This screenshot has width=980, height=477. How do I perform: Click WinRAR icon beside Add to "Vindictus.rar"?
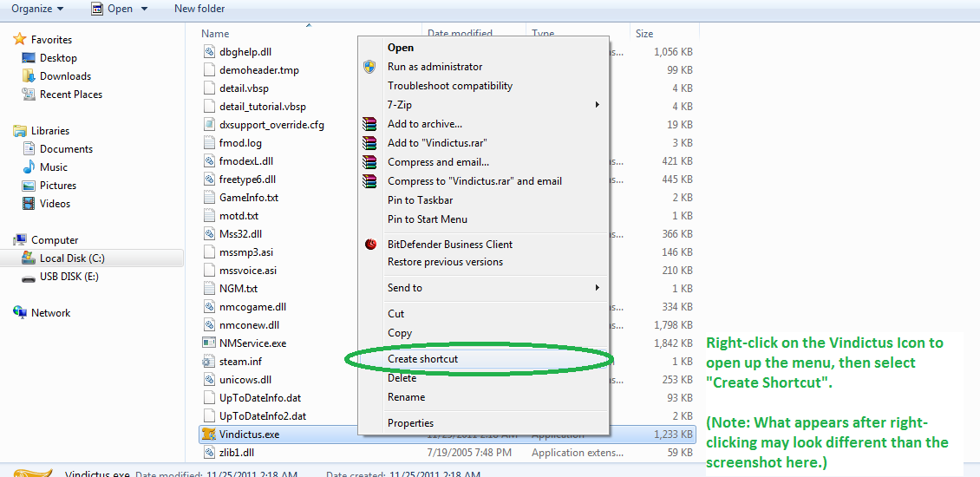coord(370,143)
